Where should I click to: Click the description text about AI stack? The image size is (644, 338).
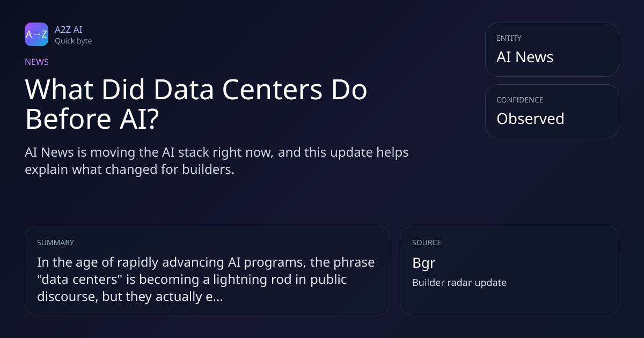pos(217,160)
